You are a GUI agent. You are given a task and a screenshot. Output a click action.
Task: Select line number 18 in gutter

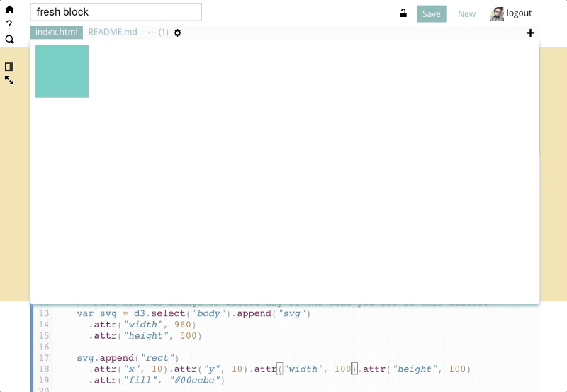pos(44,369)
